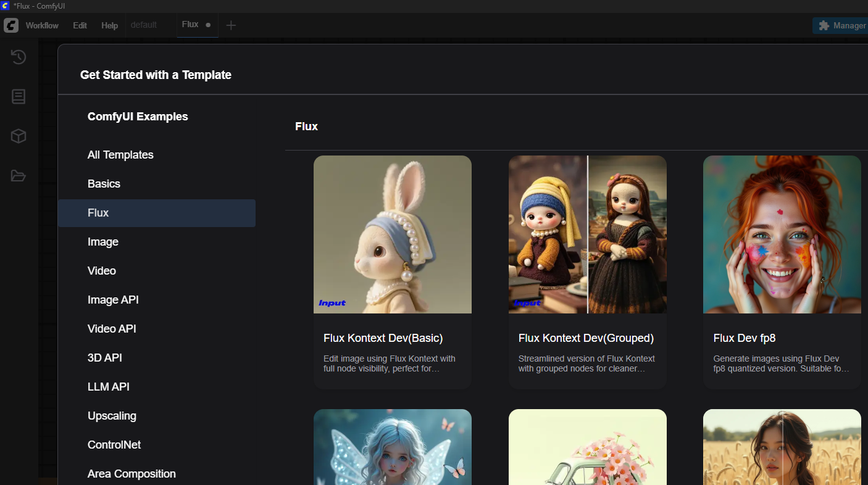Click the unsaved dot on Flux tab
The image size is (868, 485).
coord(208,25)
